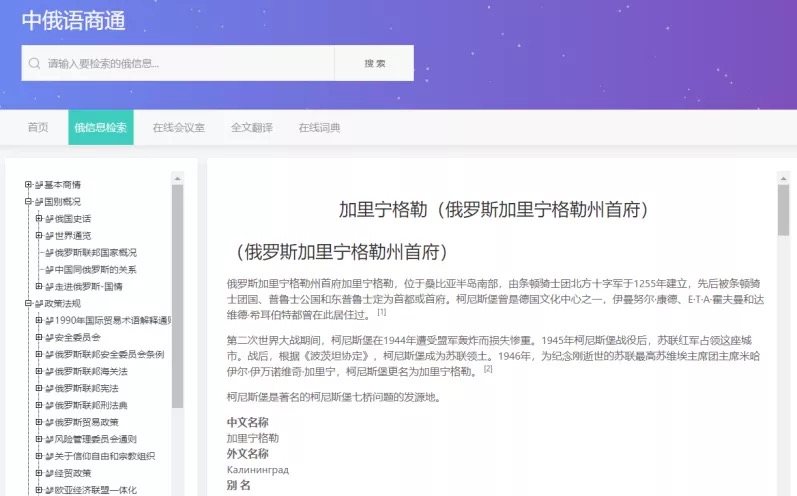Go to the 在线词典 tab
The height and width of the screenshot is (496, 797).
point(319,128)
